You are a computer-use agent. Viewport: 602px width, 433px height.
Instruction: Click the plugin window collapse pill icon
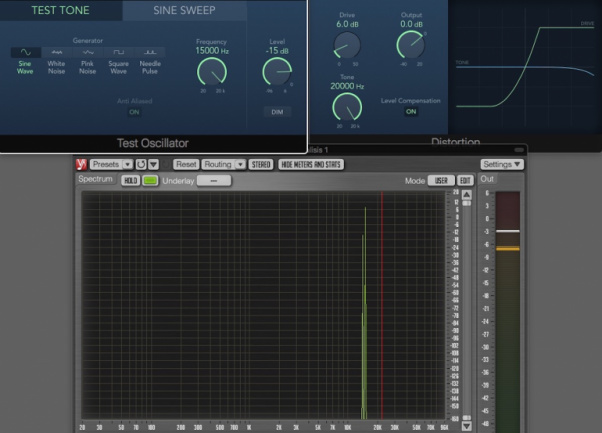pyautogui.click(x=519, y=150)
